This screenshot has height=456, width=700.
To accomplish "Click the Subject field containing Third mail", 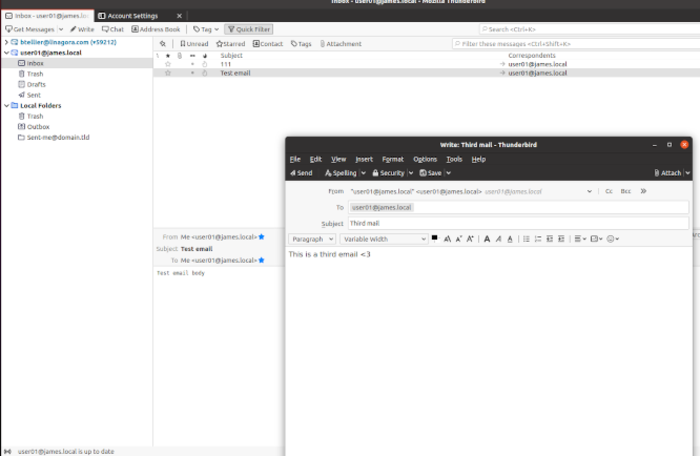I will click(x=518, y=223).
